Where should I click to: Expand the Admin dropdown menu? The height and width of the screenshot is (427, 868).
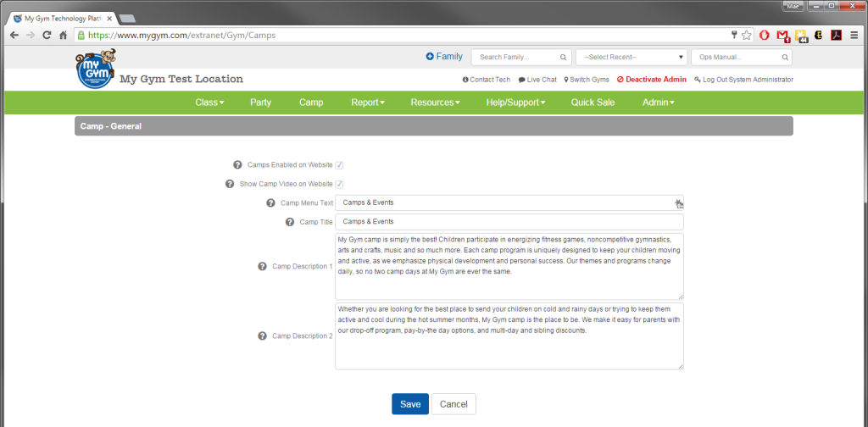pyautogui.click(x=658, y=103)
